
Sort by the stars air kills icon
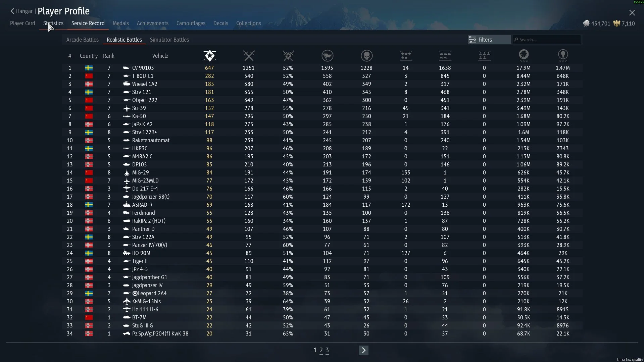click(x=406, y=56)
